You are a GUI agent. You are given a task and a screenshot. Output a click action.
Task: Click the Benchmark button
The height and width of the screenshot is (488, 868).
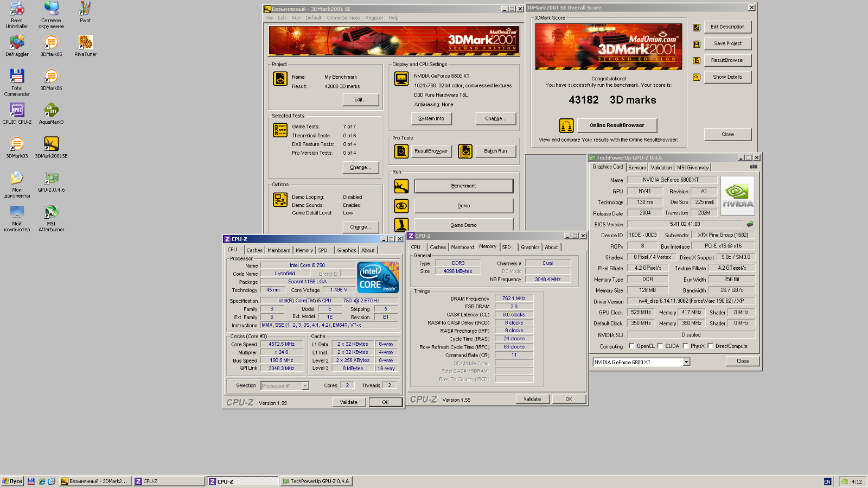coord(464,186)
